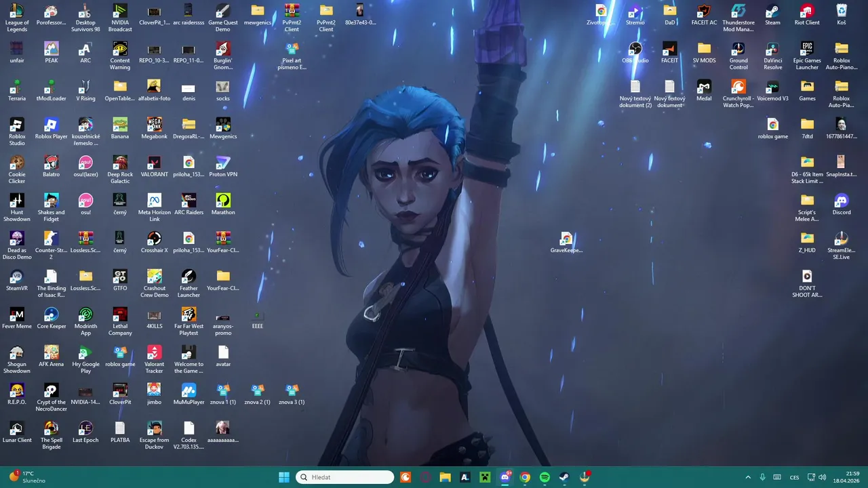Open the Riot Client desktop icon
Screen dimensions: 868x488
807,14
